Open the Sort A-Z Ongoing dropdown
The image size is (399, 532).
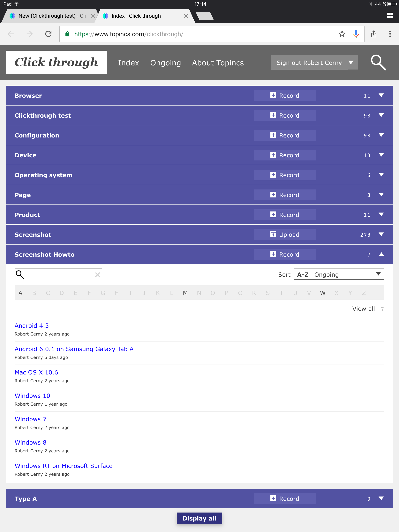point(339,274)
